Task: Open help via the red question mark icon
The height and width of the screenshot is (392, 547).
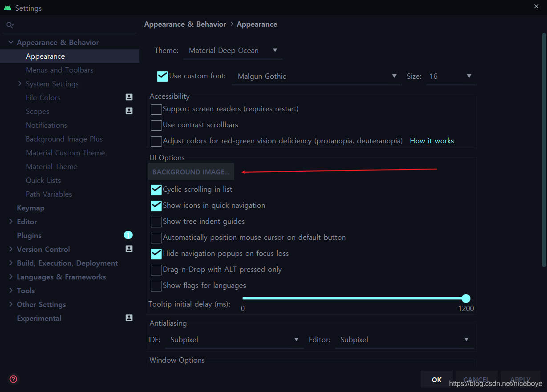Action: (13, 379)
